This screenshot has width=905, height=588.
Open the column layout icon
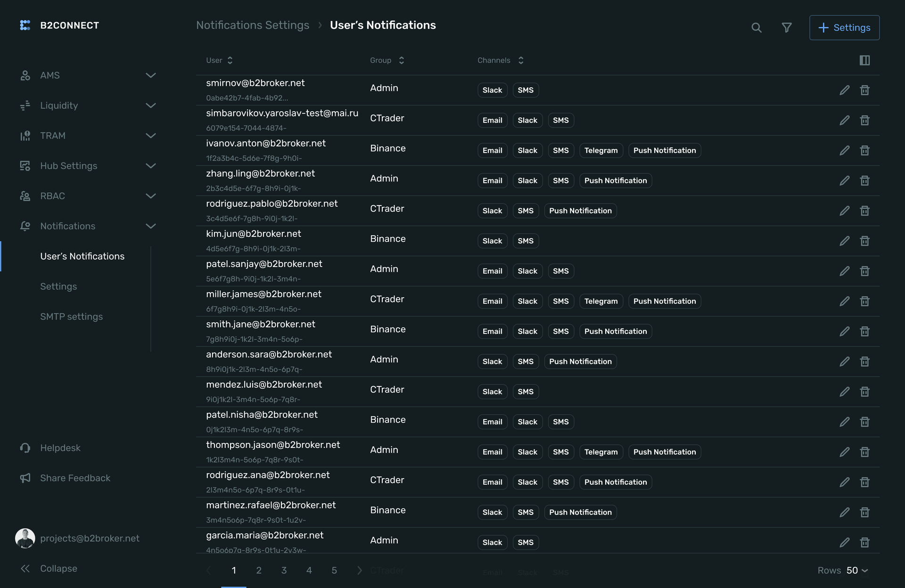point(864,60)
